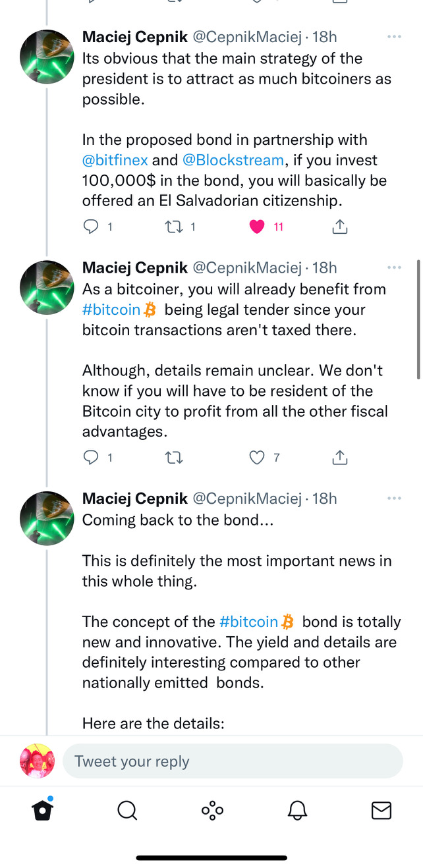Open the Notifications tab
The image size is (423, 868).
click(x=298, y=811)
